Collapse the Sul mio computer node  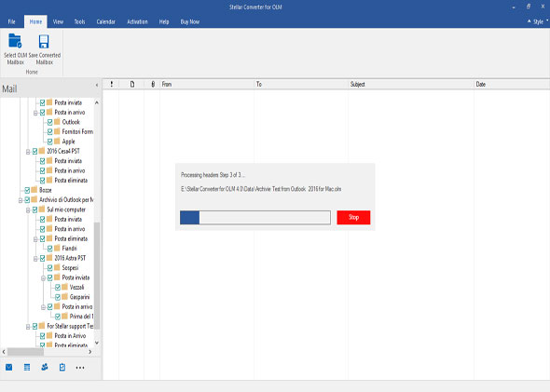coord(28,210)
